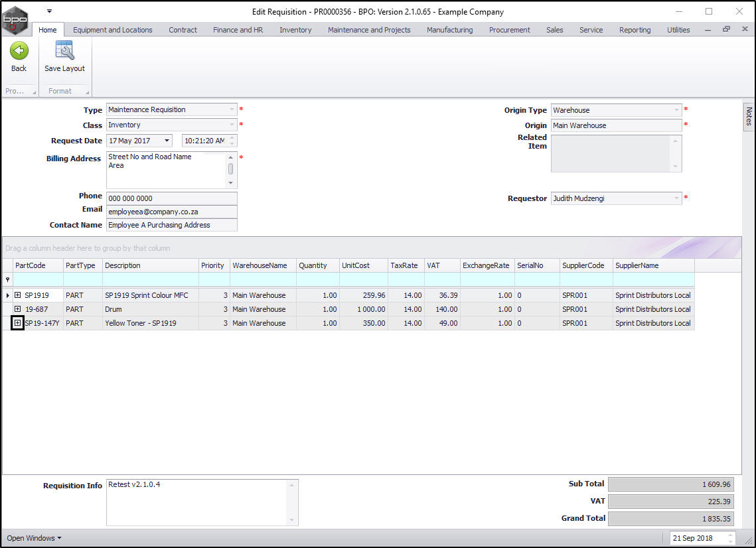Expand the 19-687 row details
Viewport: 756px width, 548px height.
point(17,309)
